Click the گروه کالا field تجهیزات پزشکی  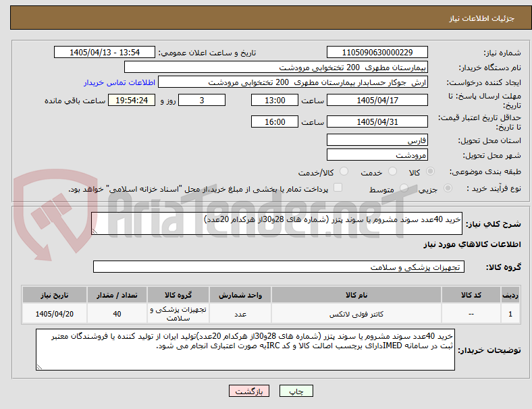click(279, 267)
